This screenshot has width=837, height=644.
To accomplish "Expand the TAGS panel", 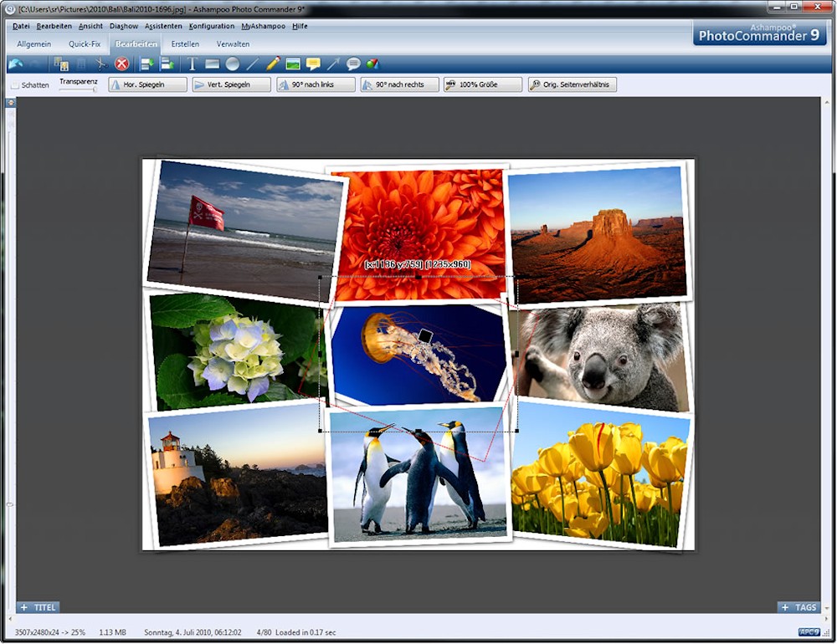I will 798,607.
